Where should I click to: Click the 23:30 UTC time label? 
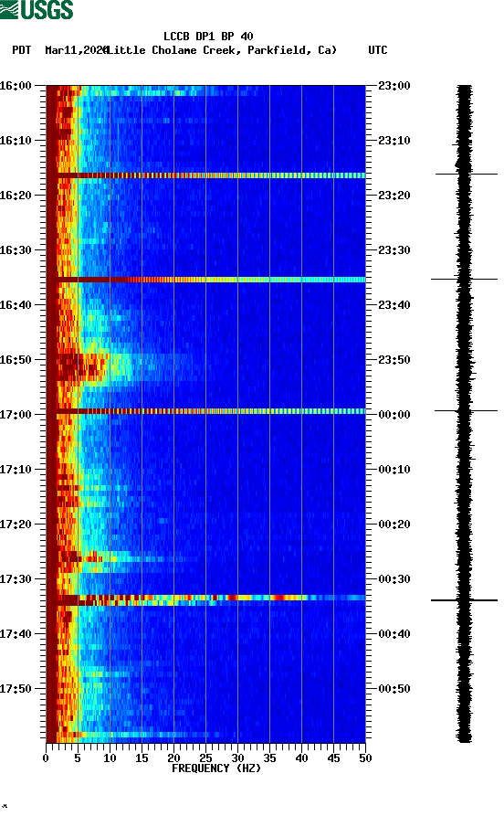394,250
